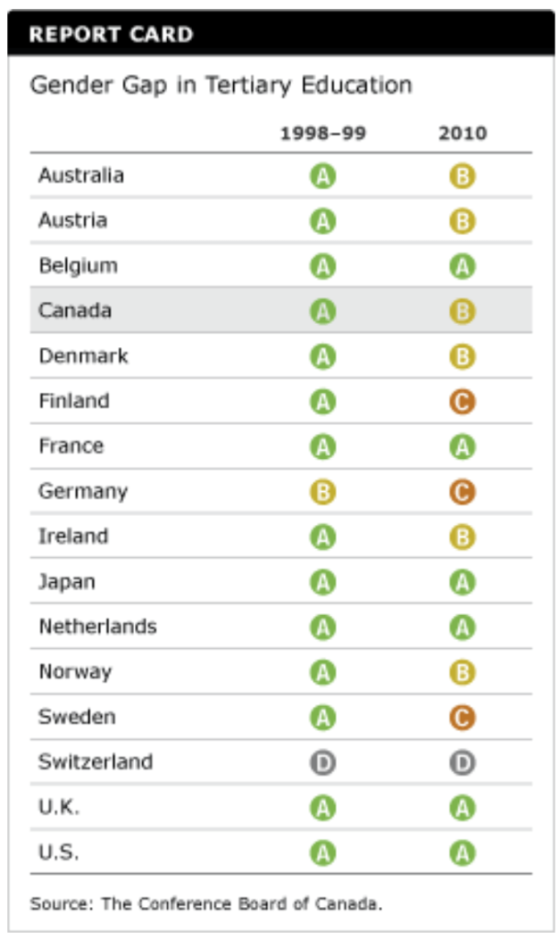Viewport: 560px width, 940px height.
Task: Click Switzerland's 1998–99 grade D icon
Action: tap(322, 763)
